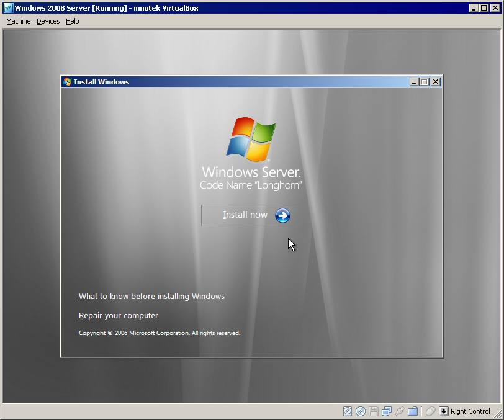Viewport: 504px width, 420px height.
Task: Click the floppy disk icon in status bar
Action: tap(374, 411)
